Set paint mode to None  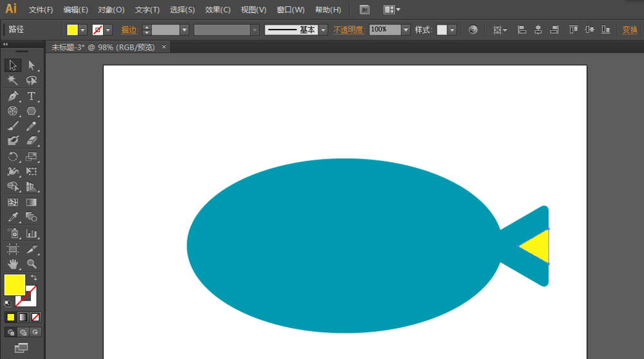tap(35, 317)
